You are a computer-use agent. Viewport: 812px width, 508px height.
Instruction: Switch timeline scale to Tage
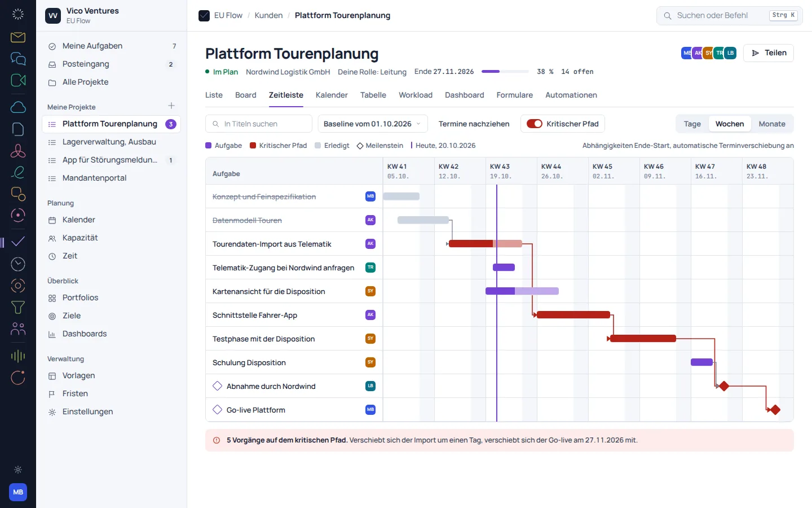coord(692,124)
